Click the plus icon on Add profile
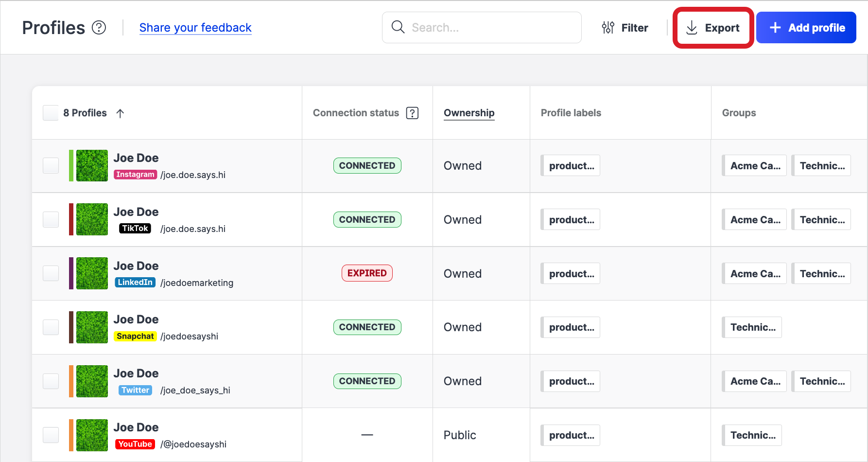 pyautogui.click(x=775, y=27)
